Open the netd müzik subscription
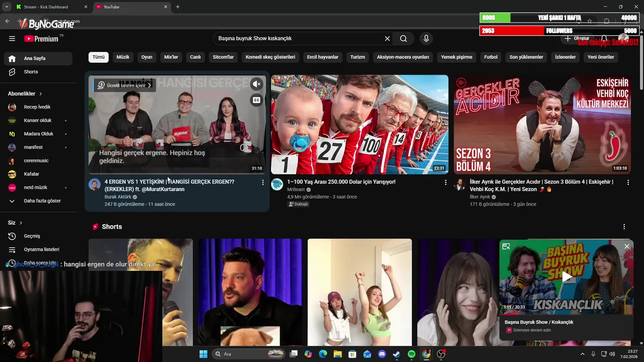Image resolution: width=644 pixels, height=362 pixels. click(x=38, y=188)
